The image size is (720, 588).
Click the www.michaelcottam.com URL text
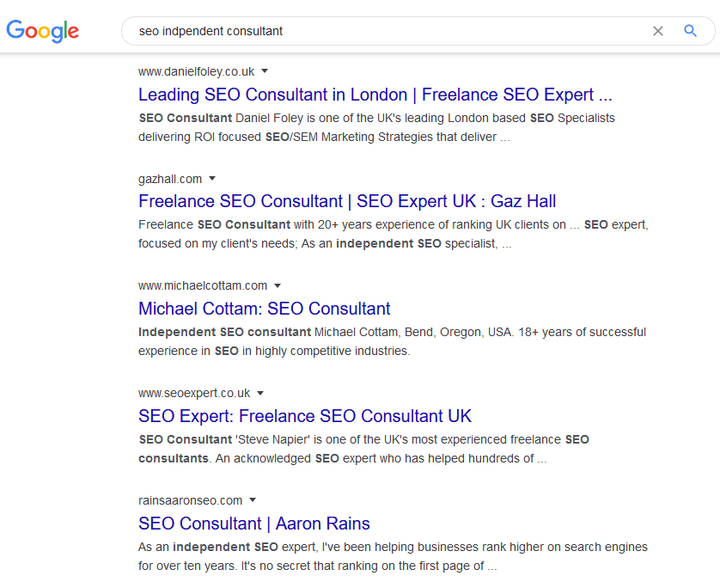pos(203,285)
